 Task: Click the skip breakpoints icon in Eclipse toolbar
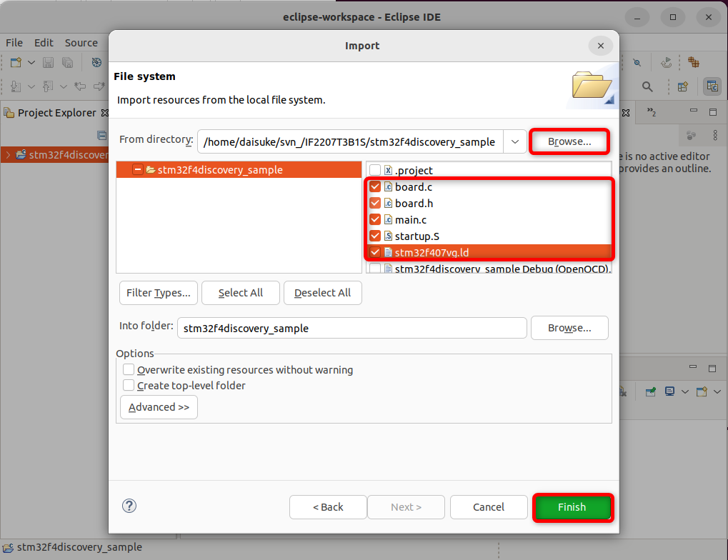click(x=637, y=63)
